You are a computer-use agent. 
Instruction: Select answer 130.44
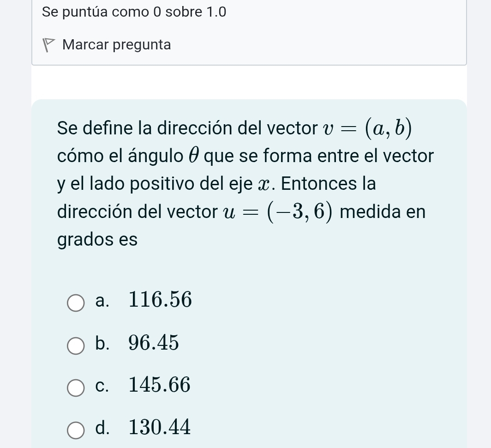tap(159, 428)
